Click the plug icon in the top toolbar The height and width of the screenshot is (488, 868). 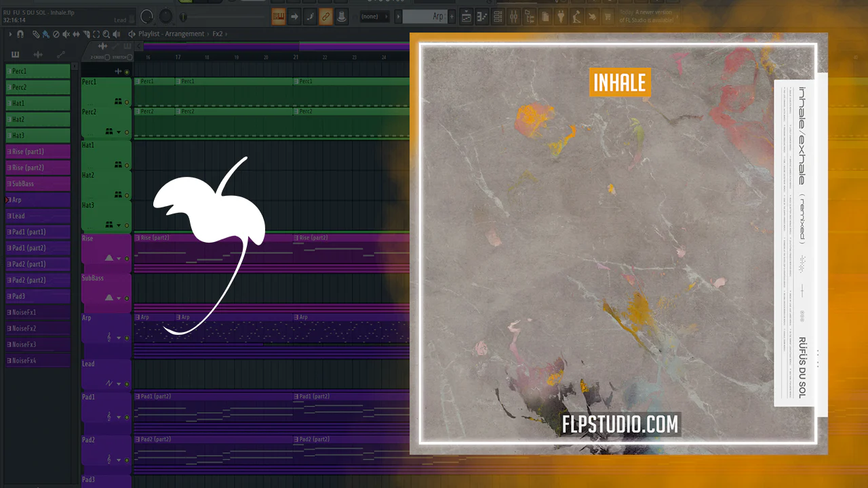click(561, 16)
